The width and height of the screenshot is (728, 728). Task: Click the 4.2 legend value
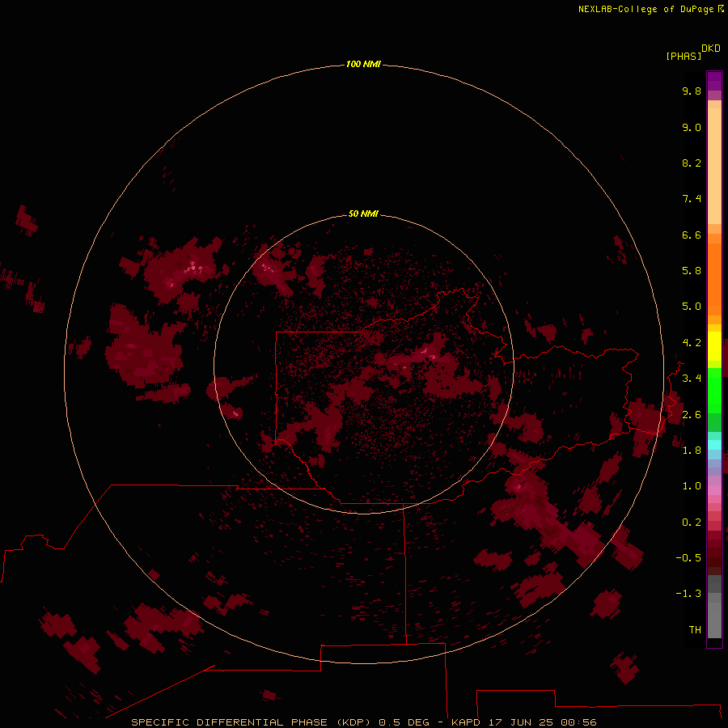tap(692, 343)
